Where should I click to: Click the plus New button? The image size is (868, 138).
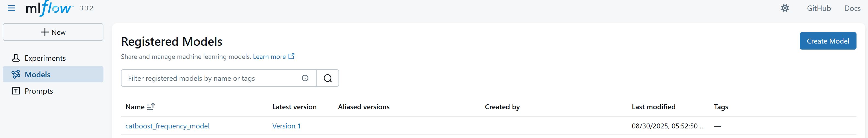[x=53, y=32]
